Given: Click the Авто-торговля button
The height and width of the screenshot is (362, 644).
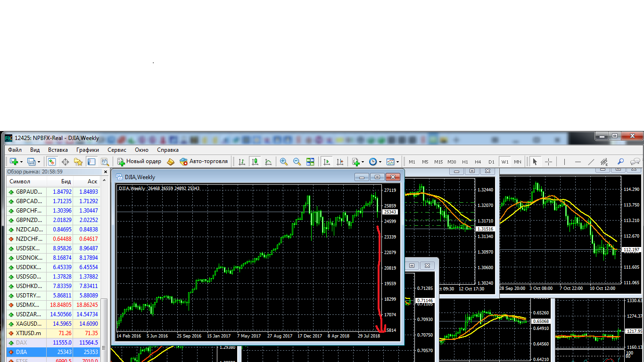Looking at the screenshot, I should coord(204,162).
